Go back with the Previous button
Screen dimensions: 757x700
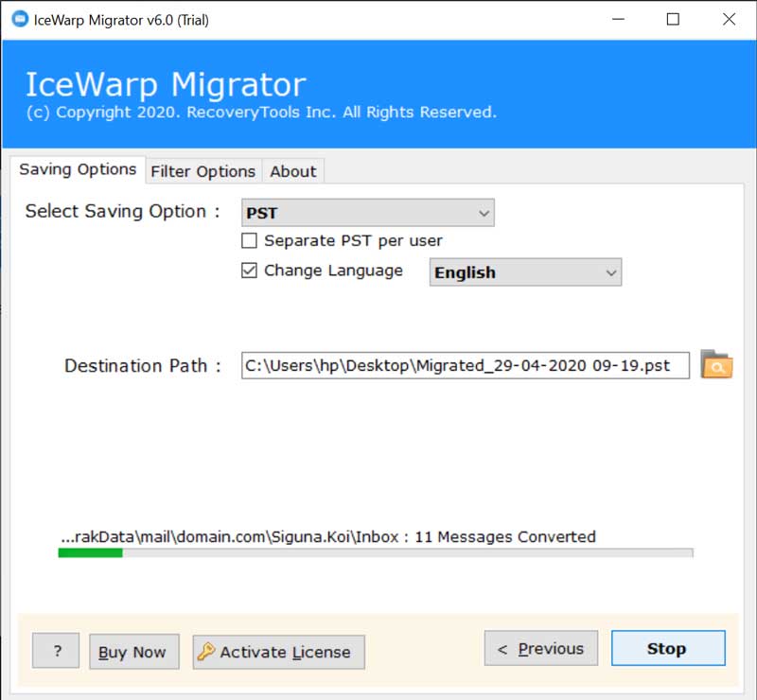point(541,648)
